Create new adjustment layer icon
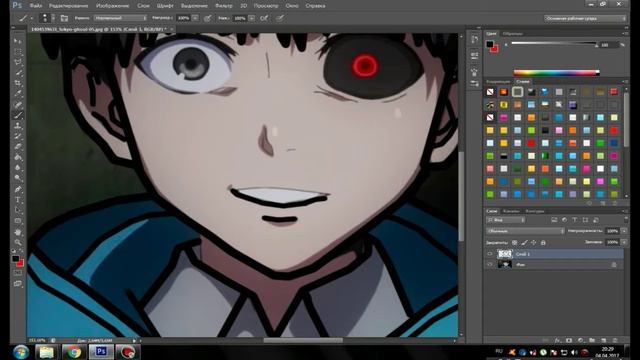Image resolution: width=640 pixels, height=360 pixels. tap(580, 340)
